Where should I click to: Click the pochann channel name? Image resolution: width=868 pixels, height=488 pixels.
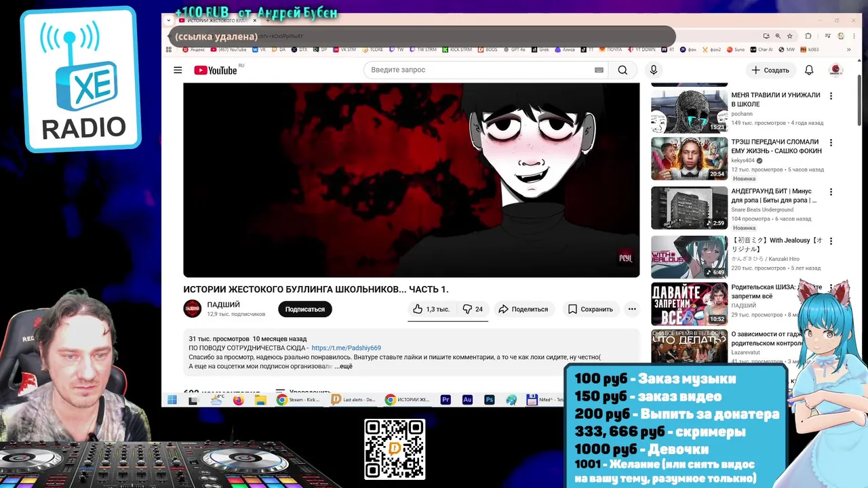point(742,114)
